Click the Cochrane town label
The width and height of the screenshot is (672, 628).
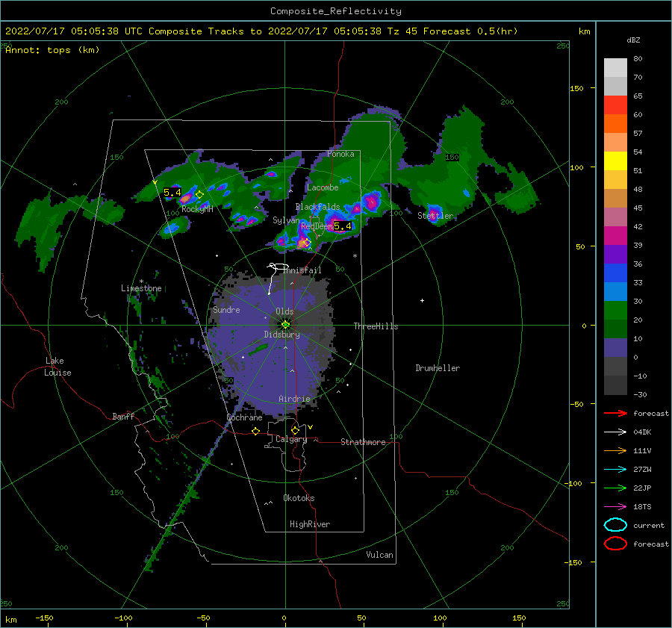(244, 417)
